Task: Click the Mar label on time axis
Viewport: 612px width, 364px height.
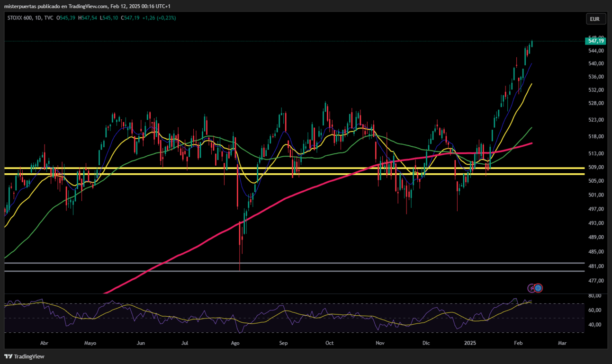Action: tap(562, 343)
